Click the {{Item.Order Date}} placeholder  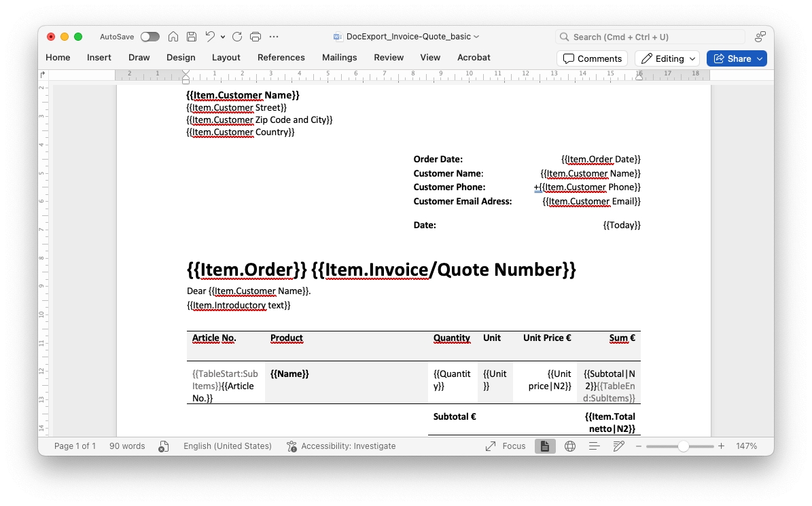click(601, 160)
